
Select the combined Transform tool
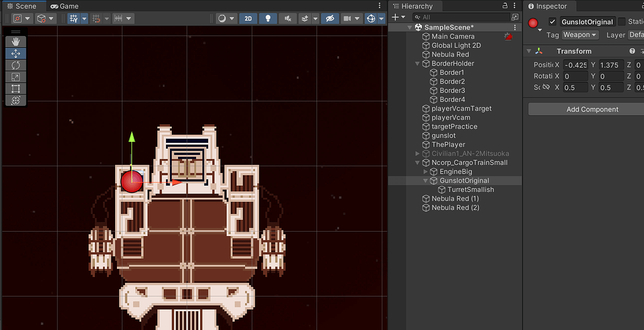click(x=16, y=100)
